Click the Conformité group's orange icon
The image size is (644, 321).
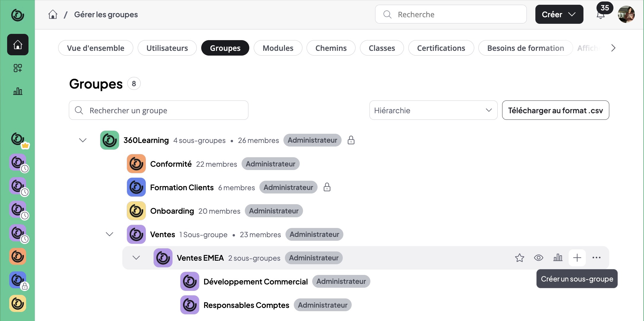(x=136, y=163)
